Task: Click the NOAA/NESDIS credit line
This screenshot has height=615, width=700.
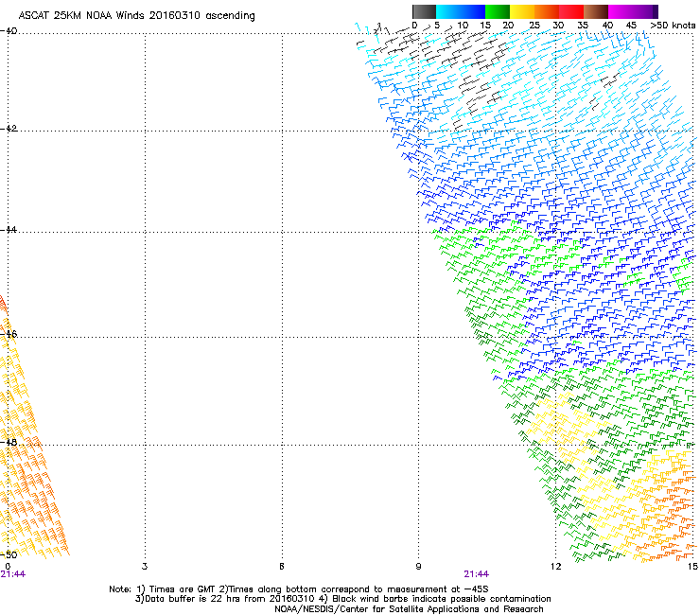Action: (409, 609)
